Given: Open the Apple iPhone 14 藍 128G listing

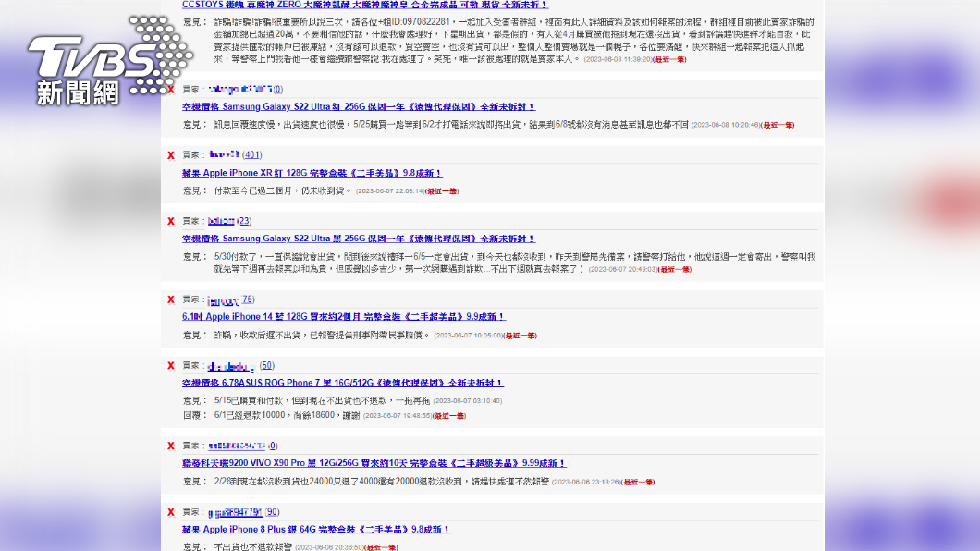Looking at the screenshot, I should [x=344, y=317].
